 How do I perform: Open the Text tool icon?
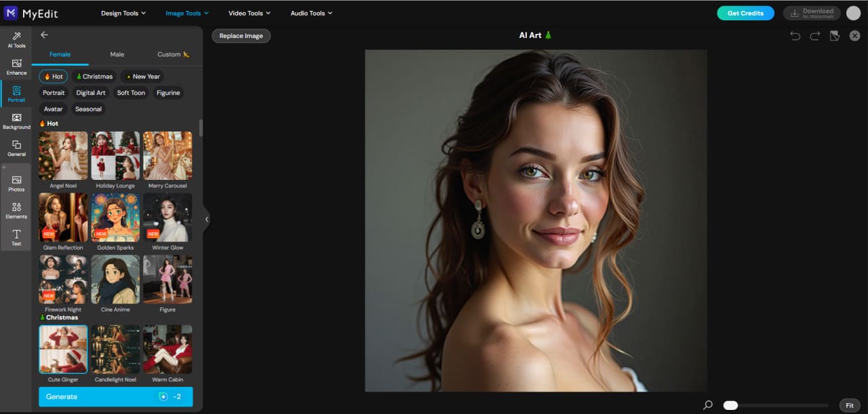[x=16, y=238]
